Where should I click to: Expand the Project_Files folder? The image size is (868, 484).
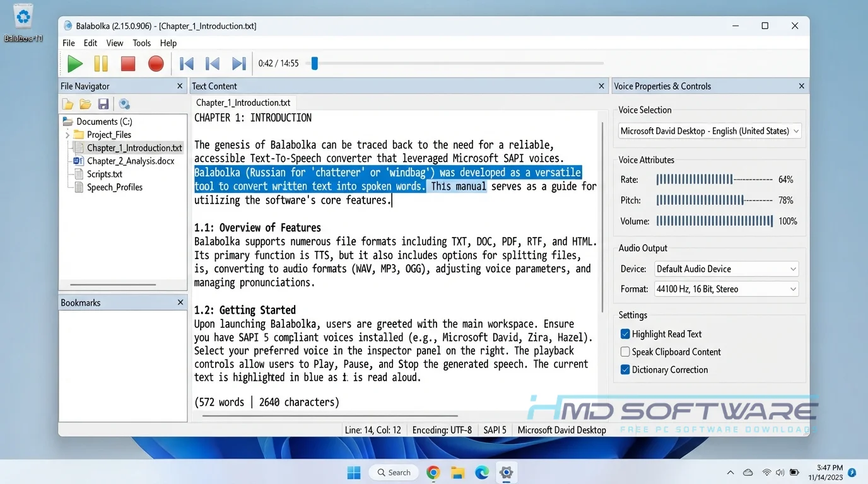[67, 135]
